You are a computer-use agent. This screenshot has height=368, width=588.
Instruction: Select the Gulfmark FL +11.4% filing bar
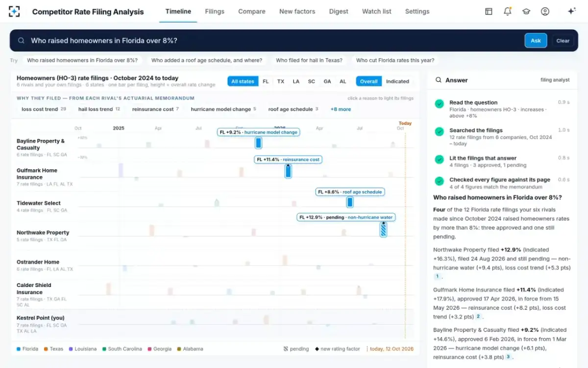tap(288, 171)
